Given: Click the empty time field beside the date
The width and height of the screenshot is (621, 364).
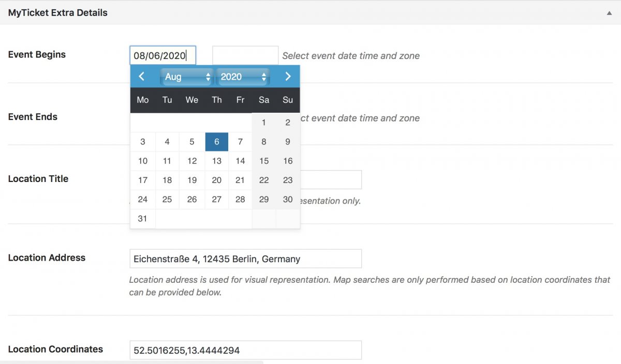Looking at the screenshot, I should tap(245, 55).
